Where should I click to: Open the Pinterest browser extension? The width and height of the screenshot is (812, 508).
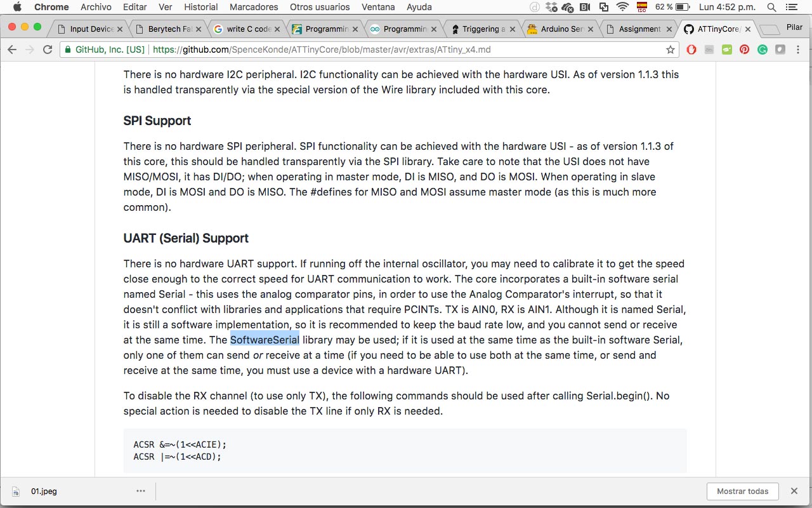coord(744,49)
